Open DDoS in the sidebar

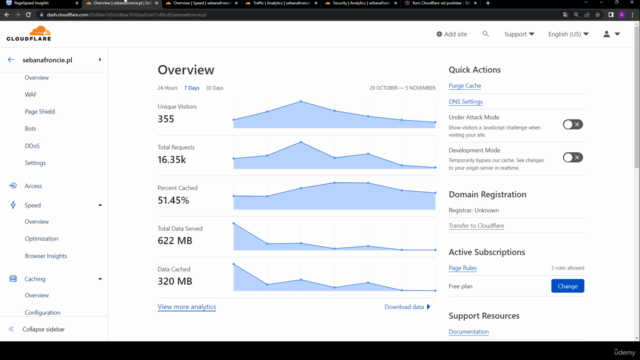[32, 146]
